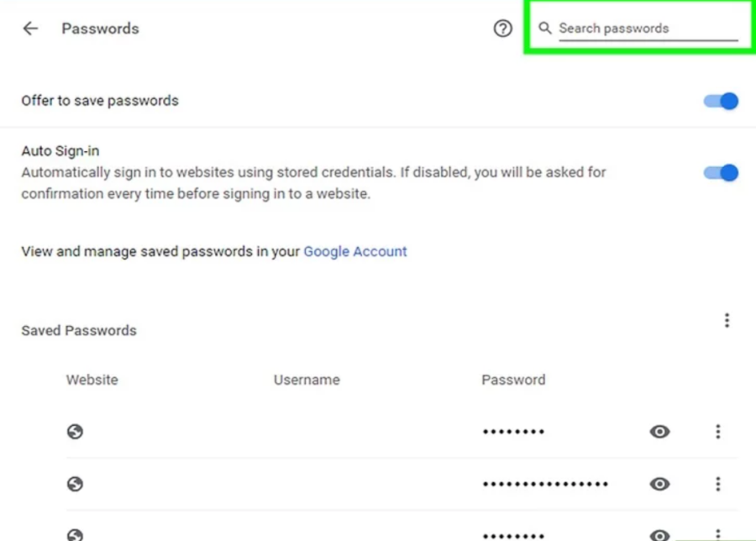Click the Website column header
The image size is (756, 541).
[x=92, y=380]
